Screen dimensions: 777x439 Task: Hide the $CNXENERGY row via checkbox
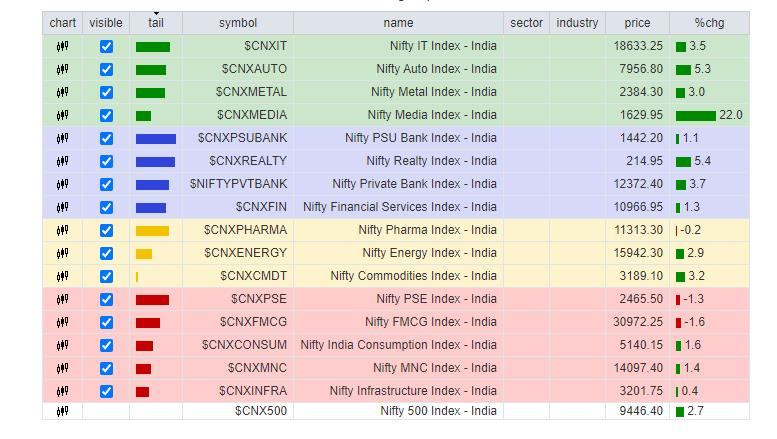[x=107, y=253]
